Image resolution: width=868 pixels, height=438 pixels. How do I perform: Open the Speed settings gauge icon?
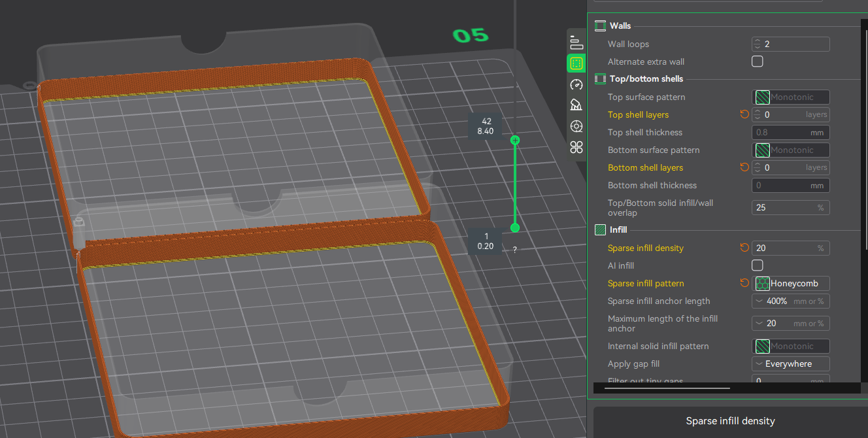[x=576, y=84]
